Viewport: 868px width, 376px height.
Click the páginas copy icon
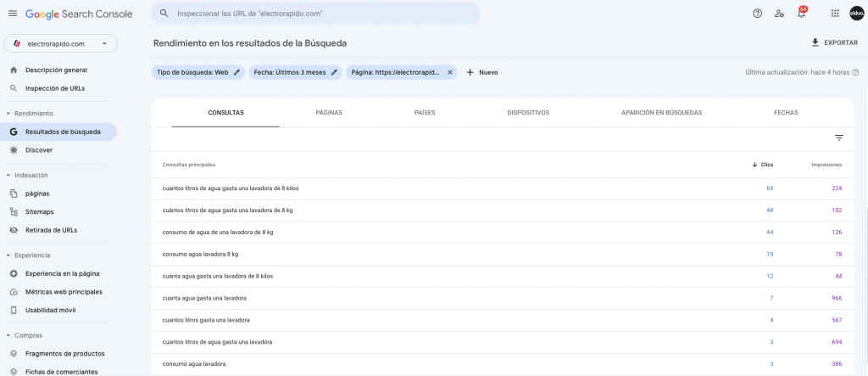[14, 194]
